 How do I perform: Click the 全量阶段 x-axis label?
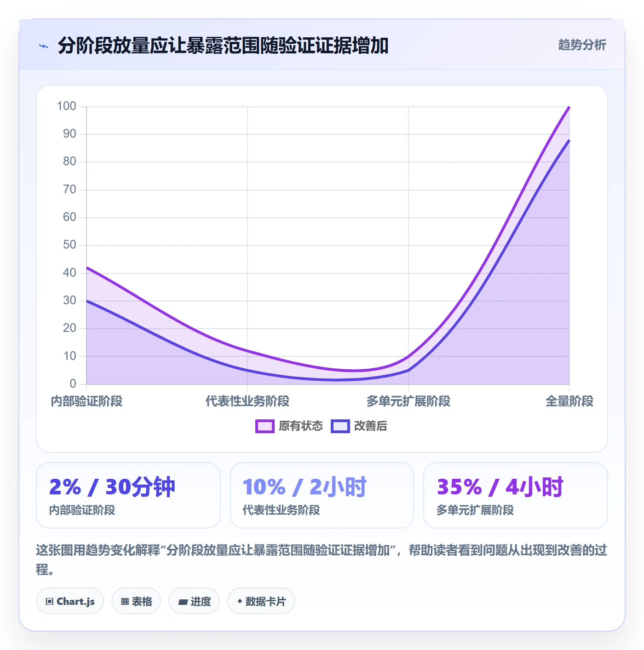click(569, 401)
